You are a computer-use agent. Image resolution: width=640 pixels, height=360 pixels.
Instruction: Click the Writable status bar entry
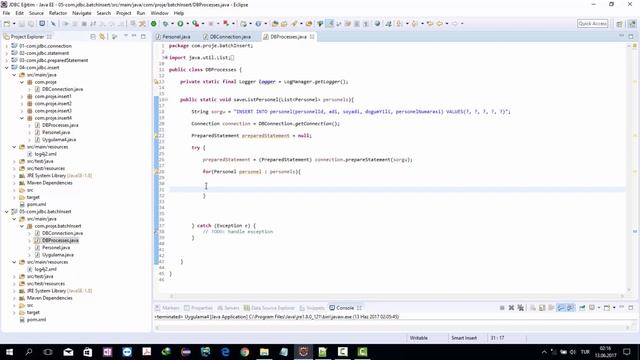coord(418,338)
